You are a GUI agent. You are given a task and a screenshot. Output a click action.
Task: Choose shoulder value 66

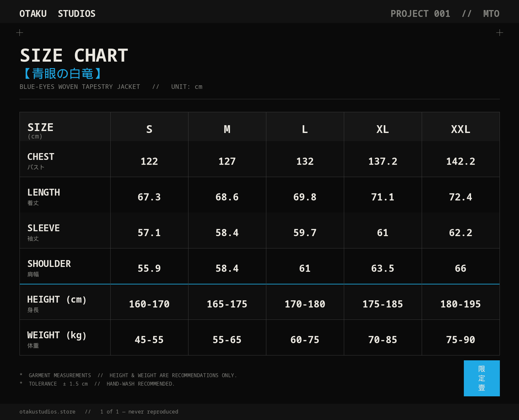pos(461,268)
